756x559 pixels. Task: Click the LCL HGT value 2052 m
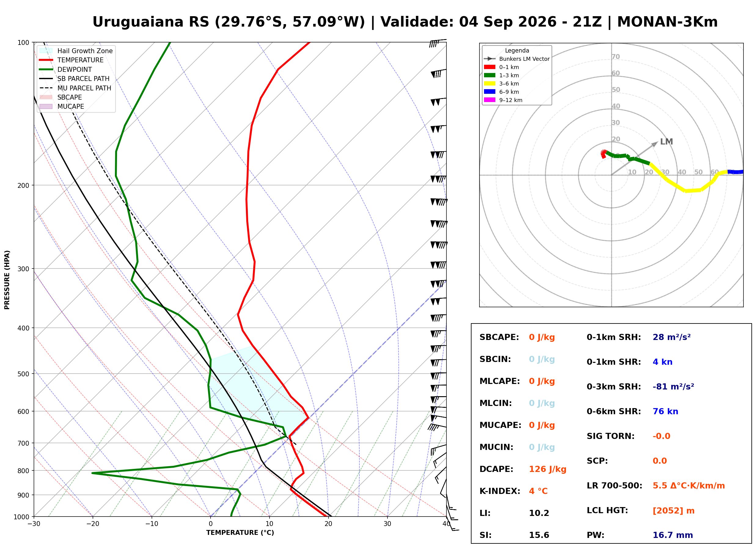673,511
